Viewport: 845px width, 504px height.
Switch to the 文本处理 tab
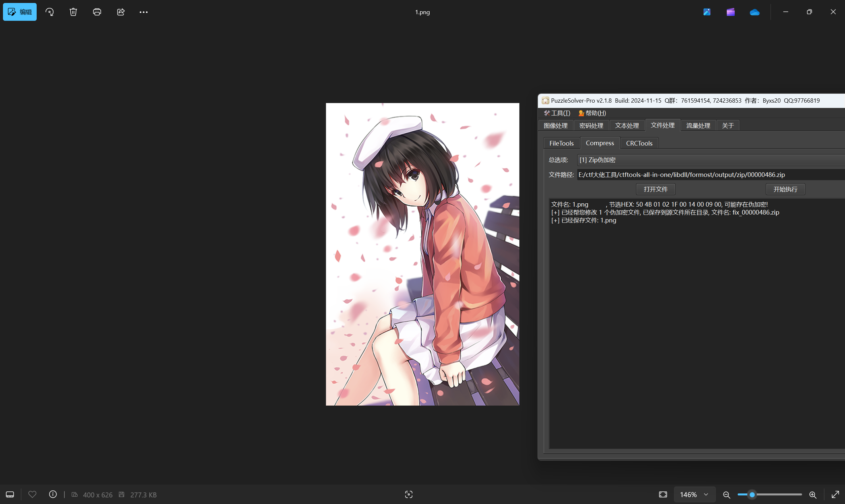click(x=627, y=125)
